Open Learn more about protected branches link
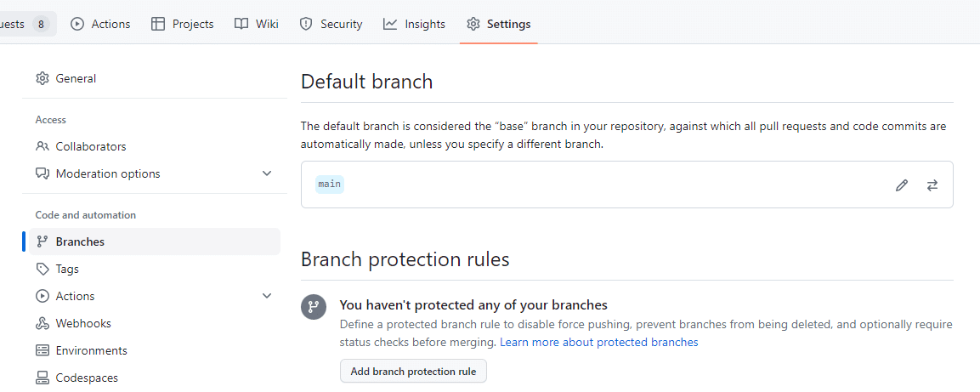Viewport: 980px width, 392px height. click(598, 342)
